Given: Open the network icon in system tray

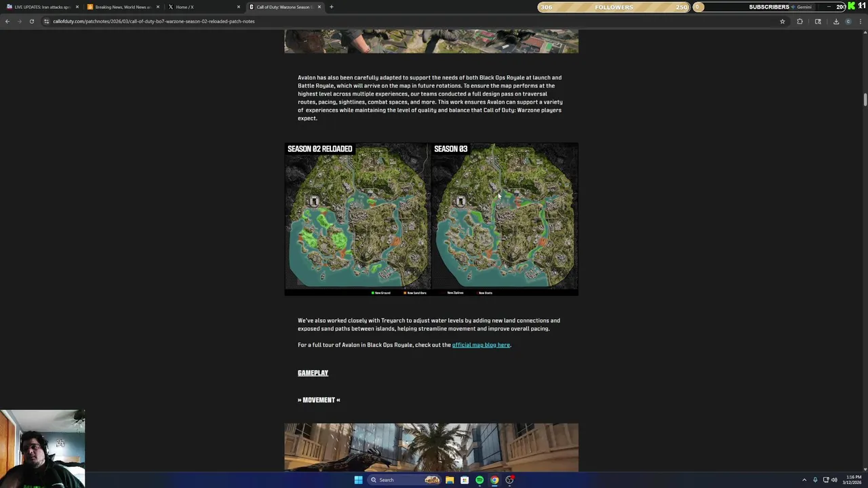Looking at the screenshot, I should [x=826, y=480].
